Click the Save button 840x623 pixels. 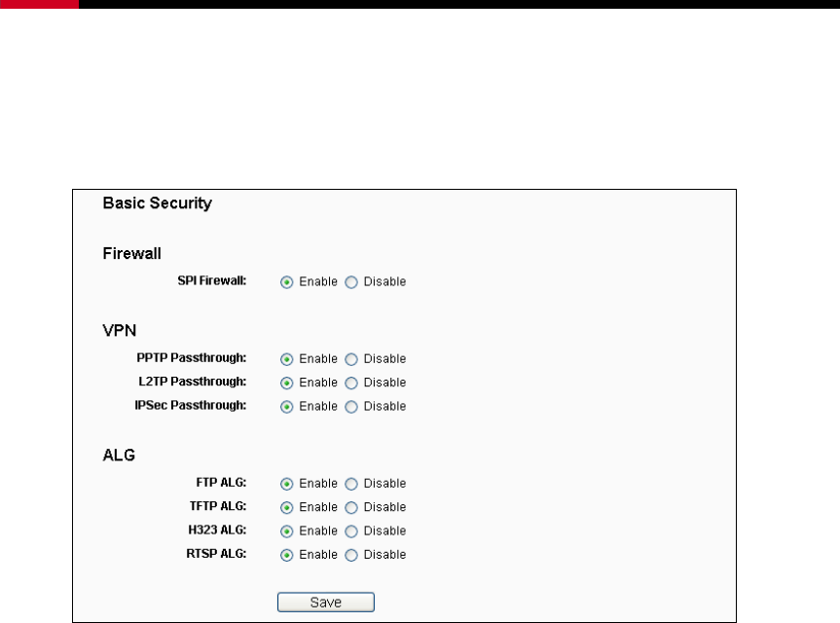click(x=326, y=603)
